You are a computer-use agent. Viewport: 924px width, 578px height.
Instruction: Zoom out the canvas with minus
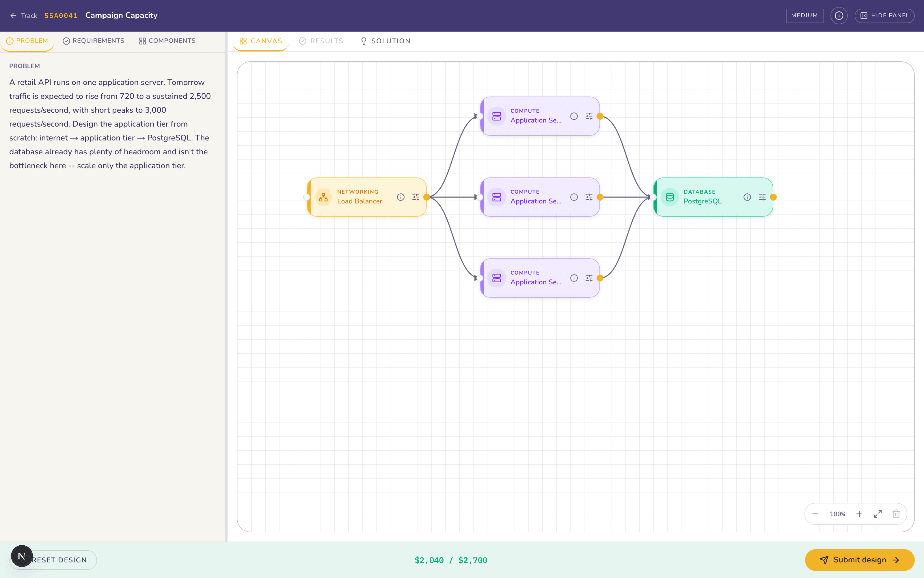815,514
